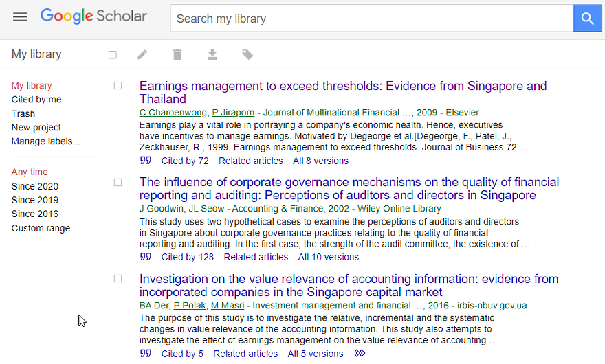Toggle the select-all checkbox in toolbar
The width and height of the screenshot is (605, 364).
(x=113, y=55)
